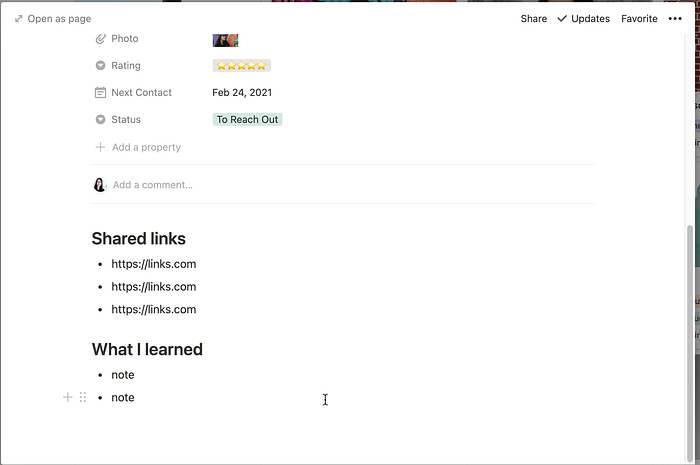The width and height of the screenshot is (700, 465).
Task: Click the Photo attachment thumbnail
Action: 225,40
